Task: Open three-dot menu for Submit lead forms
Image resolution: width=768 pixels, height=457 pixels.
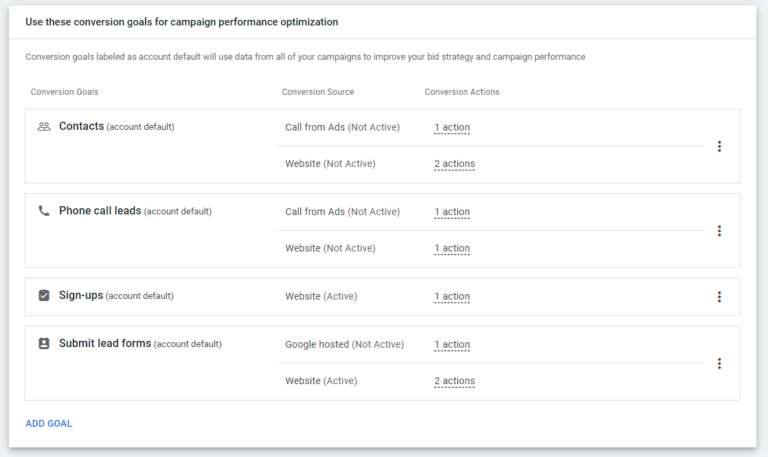Action: pos(719,364)
